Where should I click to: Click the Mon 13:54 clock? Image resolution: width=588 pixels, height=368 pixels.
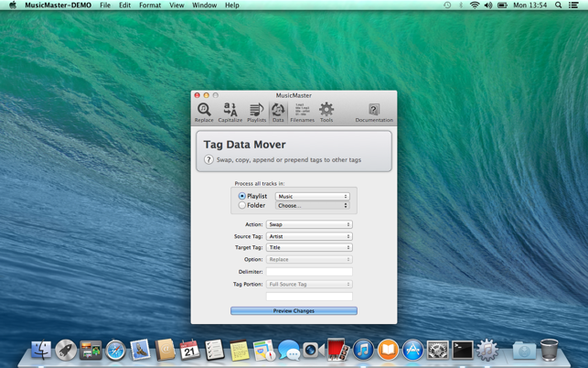click(x=529, y=5)
